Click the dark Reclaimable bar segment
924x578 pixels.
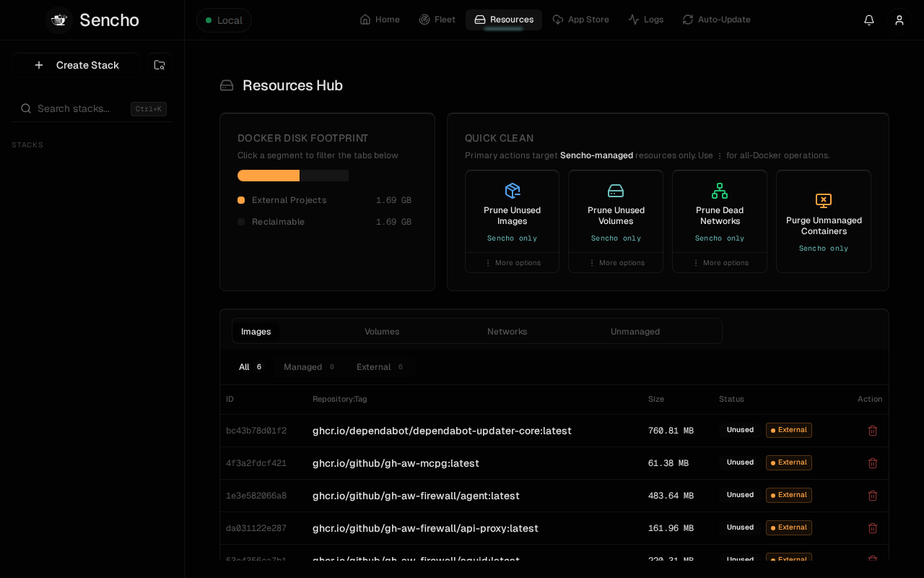pyautogui.click(x=324, y=176)
